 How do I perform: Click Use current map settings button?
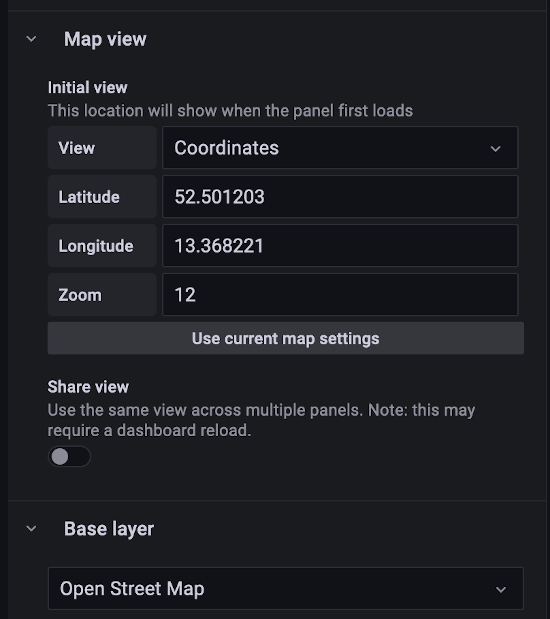point(286,338)
